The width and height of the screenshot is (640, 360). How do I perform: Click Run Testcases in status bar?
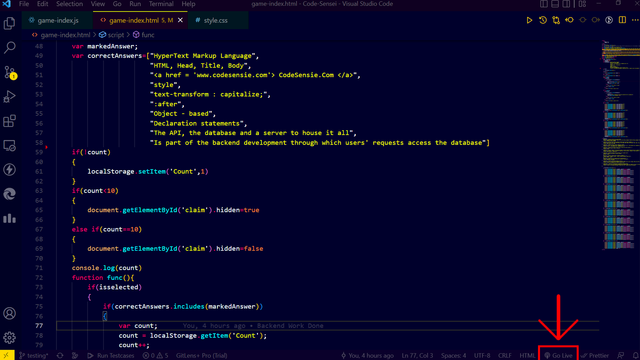coord(111,356)
